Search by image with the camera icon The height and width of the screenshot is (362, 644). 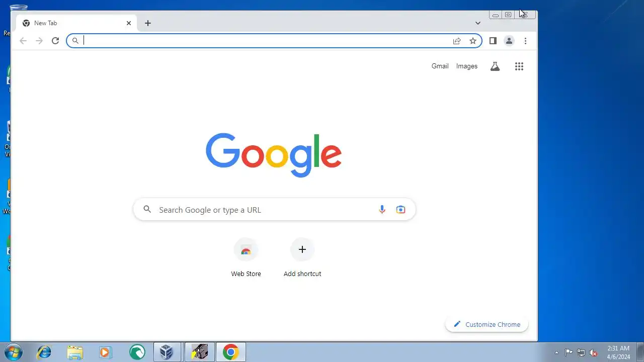(x=400, y=210)
